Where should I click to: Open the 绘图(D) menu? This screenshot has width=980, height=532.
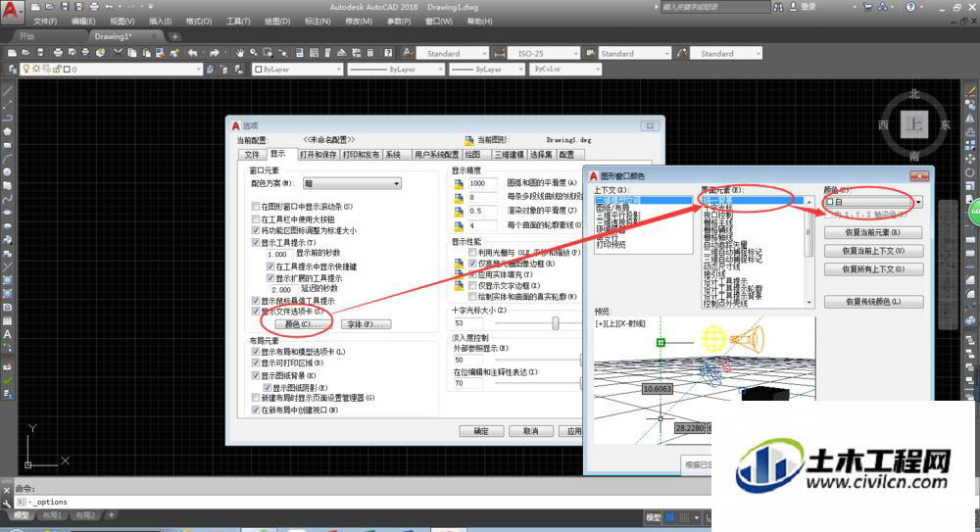pos(277,22)
